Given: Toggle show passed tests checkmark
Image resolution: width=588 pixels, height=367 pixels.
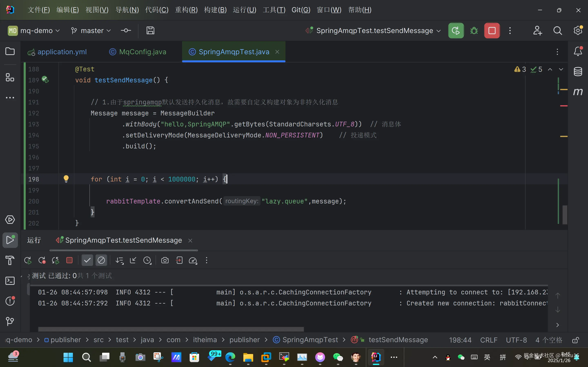Looking at the screenshot, I should point(87,260).
